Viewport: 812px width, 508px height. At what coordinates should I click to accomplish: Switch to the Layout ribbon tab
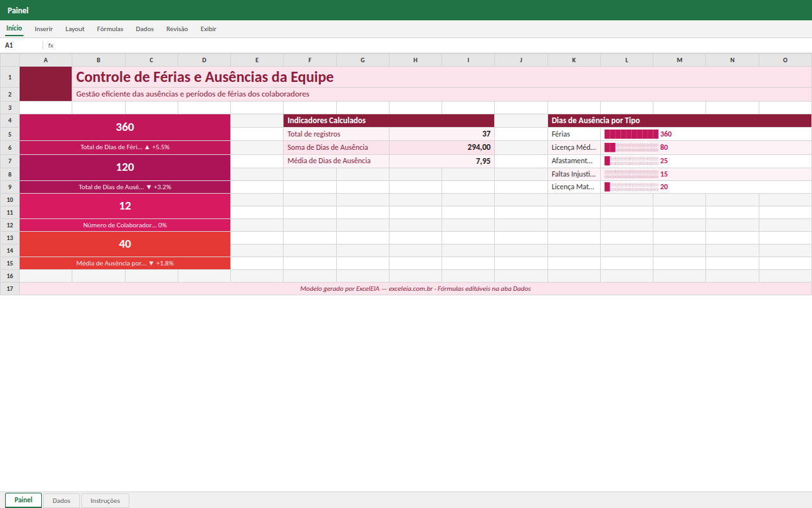click(75, 29)
